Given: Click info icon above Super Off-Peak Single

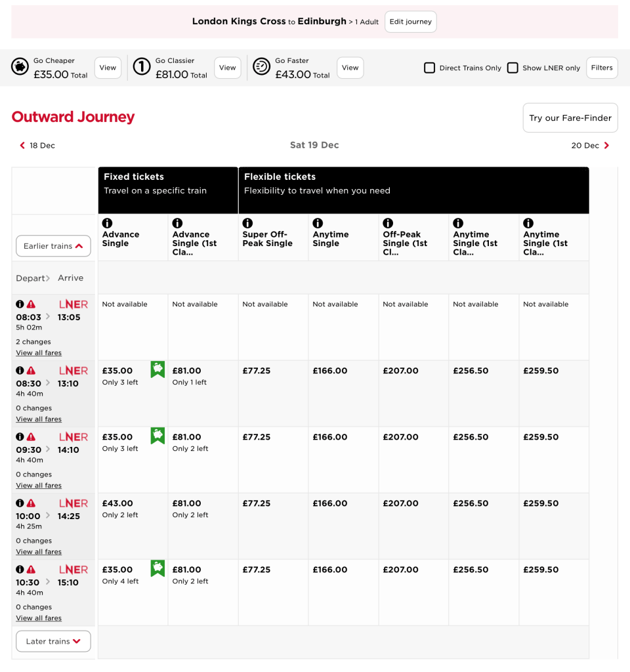Looking at the screenshot, I should pos(247,223).
